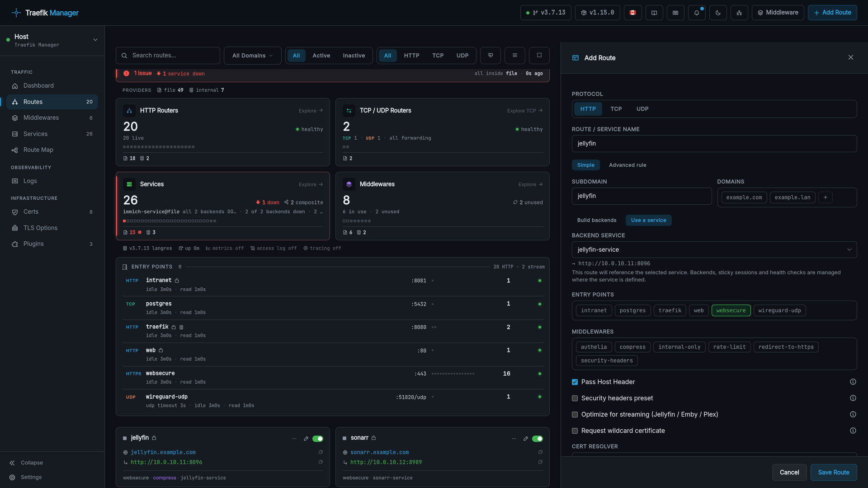Click the select-mode square icon

coord(539,55)
